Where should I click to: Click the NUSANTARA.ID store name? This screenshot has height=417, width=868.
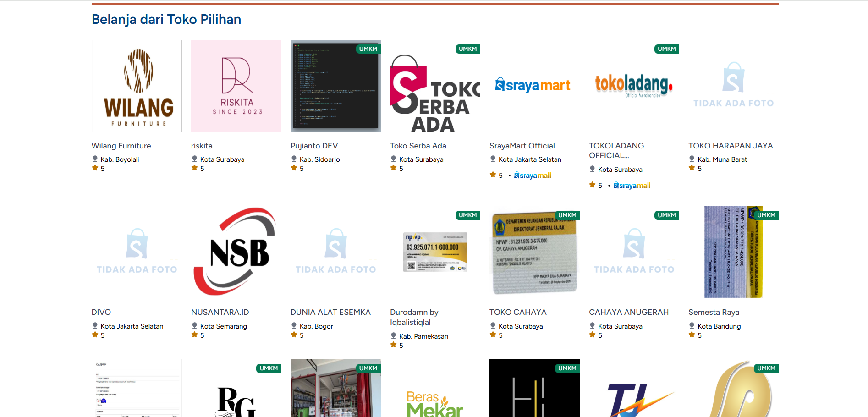pos(220,312)
